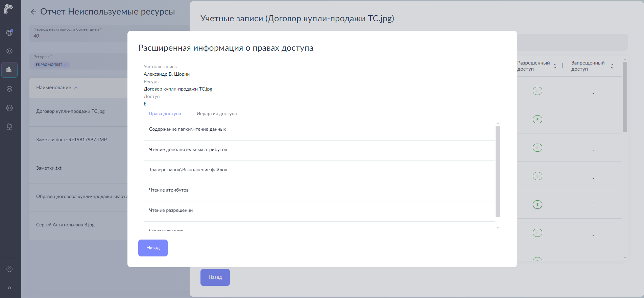Select the Траверс папок\Выполнение файлов permission row
Viewport: 644px width, 298px height.
pyautogui.click(x=319, y=171)
